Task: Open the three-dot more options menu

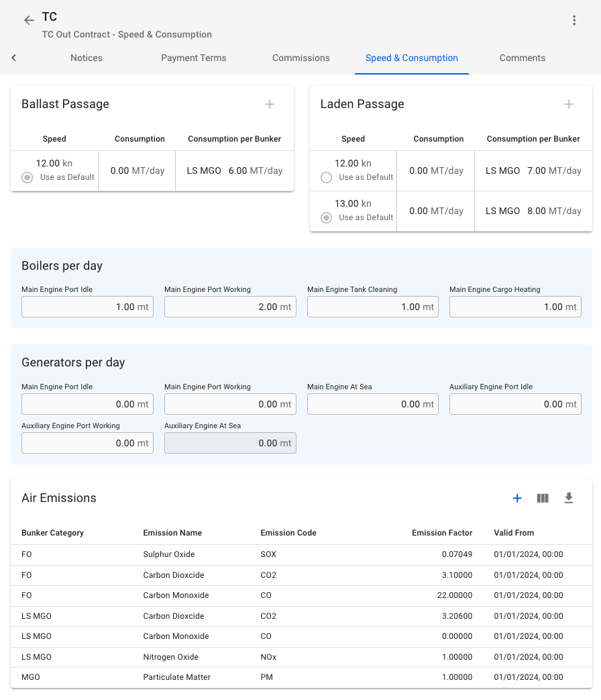Action: pyautogui.click(x=574, y=21)
